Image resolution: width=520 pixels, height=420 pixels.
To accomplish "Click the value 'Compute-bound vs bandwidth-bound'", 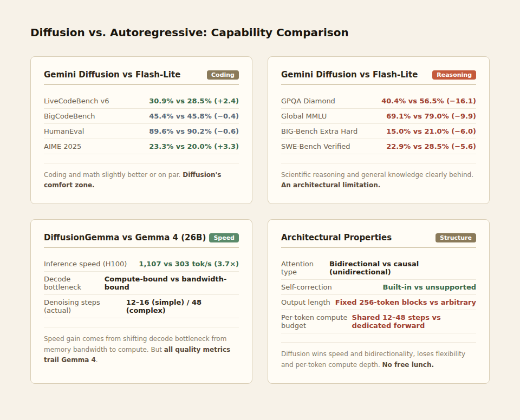I will coord(166,283).
